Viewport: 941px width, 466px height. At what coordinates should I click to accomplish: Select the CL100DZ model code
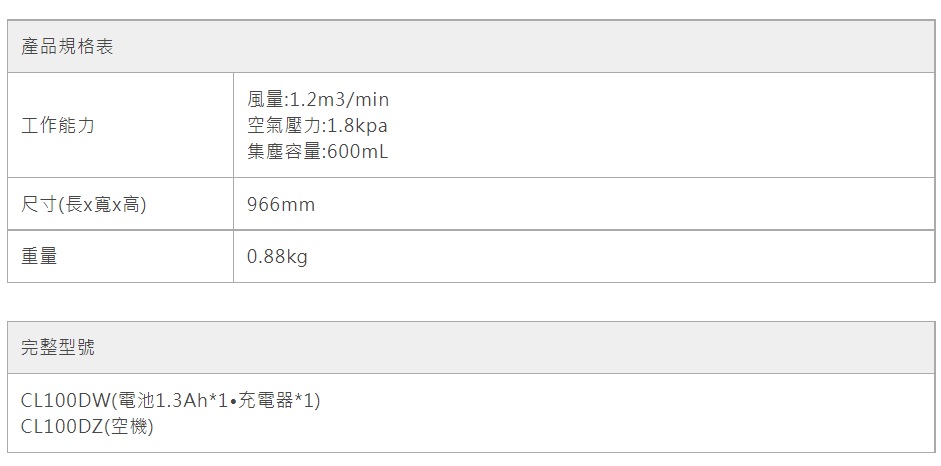62,427
